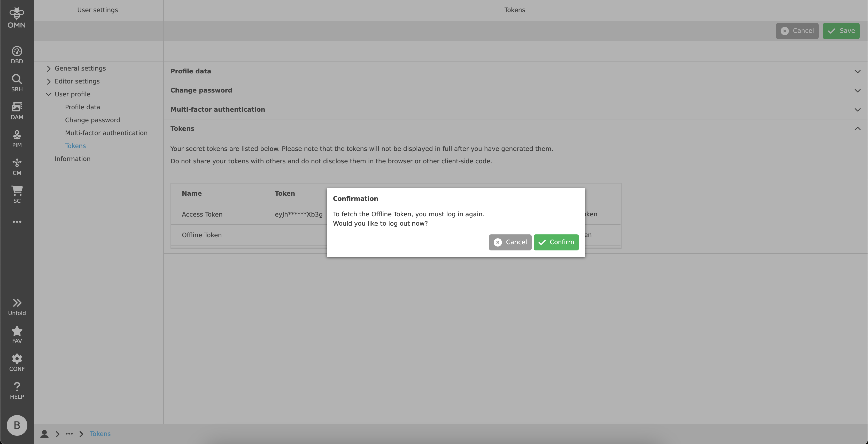Click the ellipsis icon in the sidebar
This screenshot has width=868, height=444.
[17, 221]
